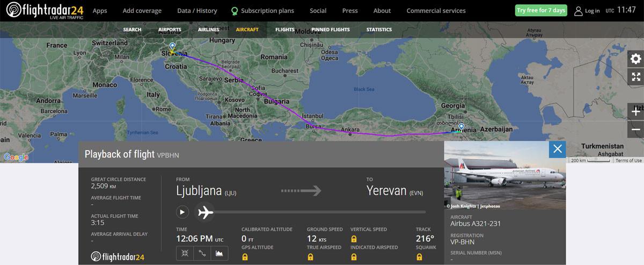644x265 pixels.
Task: Click the True airspeed lock icon
Action: click(310, 257)
